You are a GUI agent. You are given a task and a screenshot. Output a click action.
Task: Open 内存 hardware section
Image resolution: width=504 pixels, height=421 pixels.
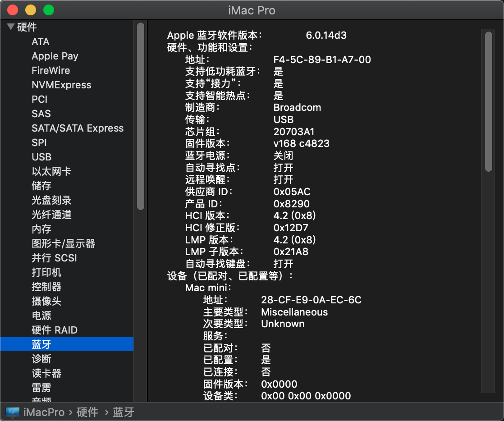41,229
